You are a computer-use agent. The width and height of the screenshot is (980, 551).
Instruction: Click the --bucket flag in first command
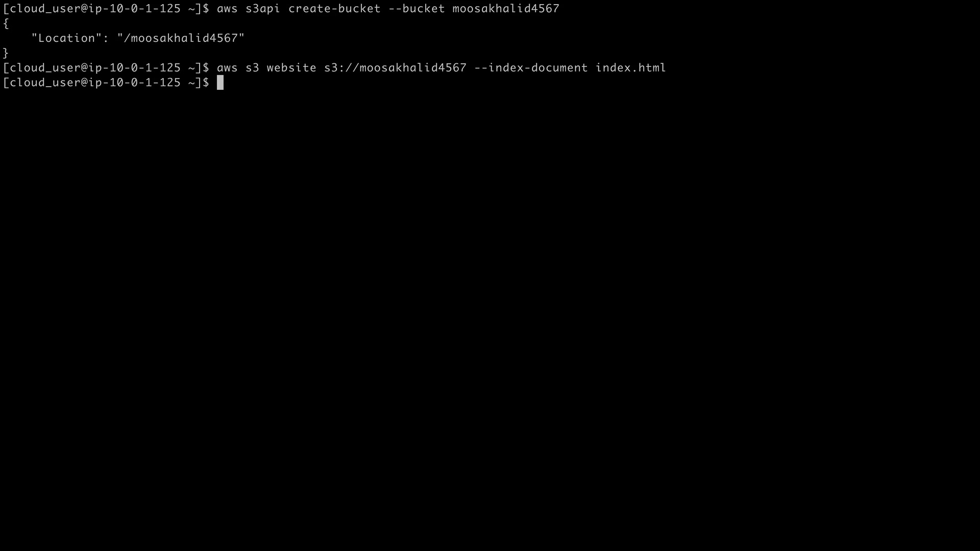pos(416,9)
